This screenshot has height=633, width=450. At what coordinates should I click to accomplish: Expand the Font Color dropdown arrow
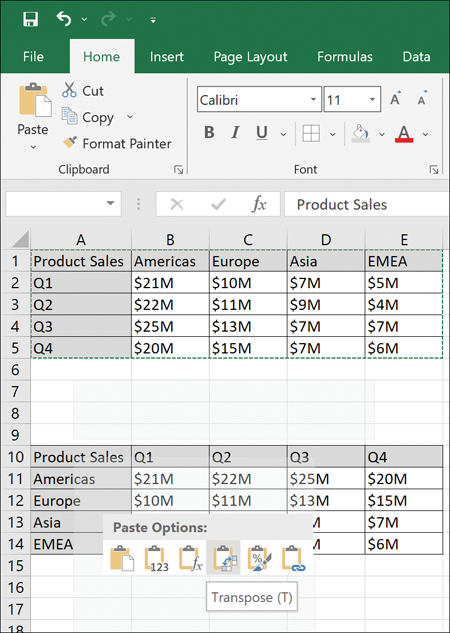point(425,134)
